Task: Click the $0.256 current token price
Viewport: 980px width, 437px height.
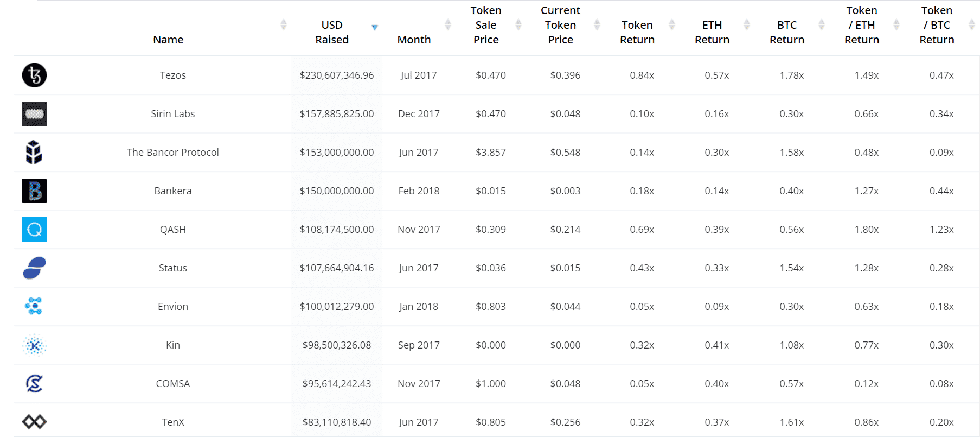Action: pos(565,422)
